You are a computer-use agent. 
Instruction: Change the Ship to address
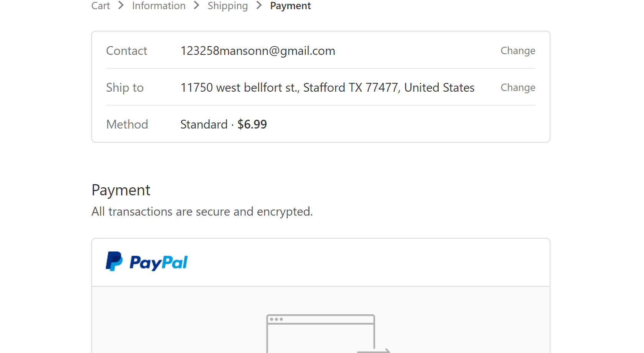(517, 87)
